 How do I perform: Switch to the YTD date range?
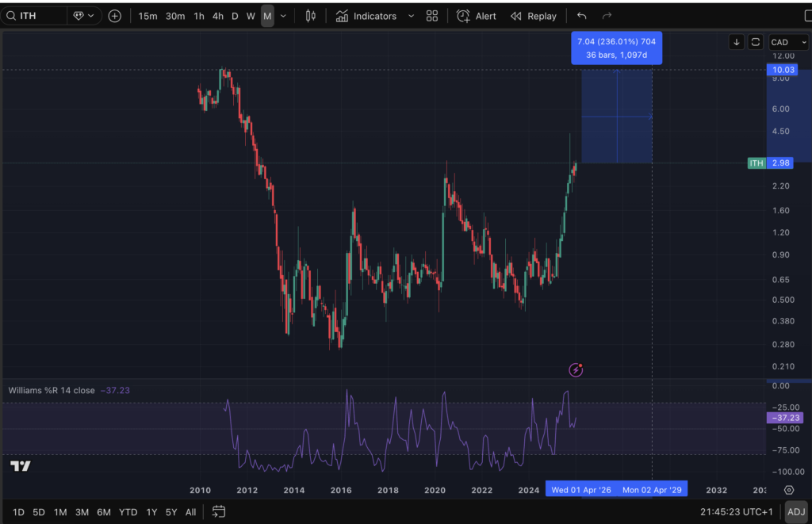pyautogui.click(x=128, y=512)
